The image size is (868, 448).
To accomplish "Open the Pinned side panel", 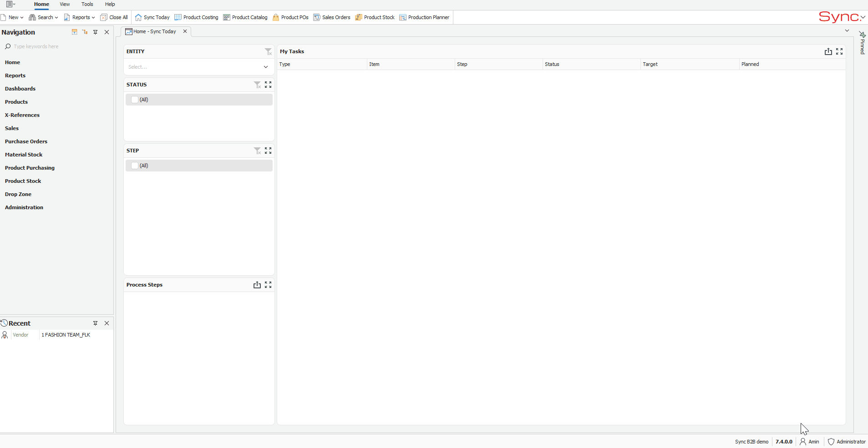I will [862, 43].
